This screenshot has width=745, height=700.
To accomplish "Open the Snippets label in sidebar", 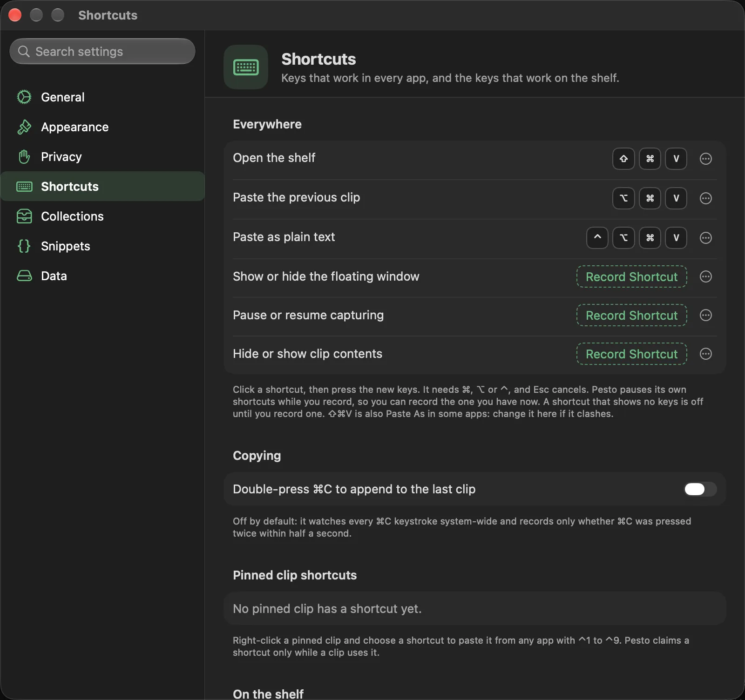I will pyautogui.click(x=66, y=246).
